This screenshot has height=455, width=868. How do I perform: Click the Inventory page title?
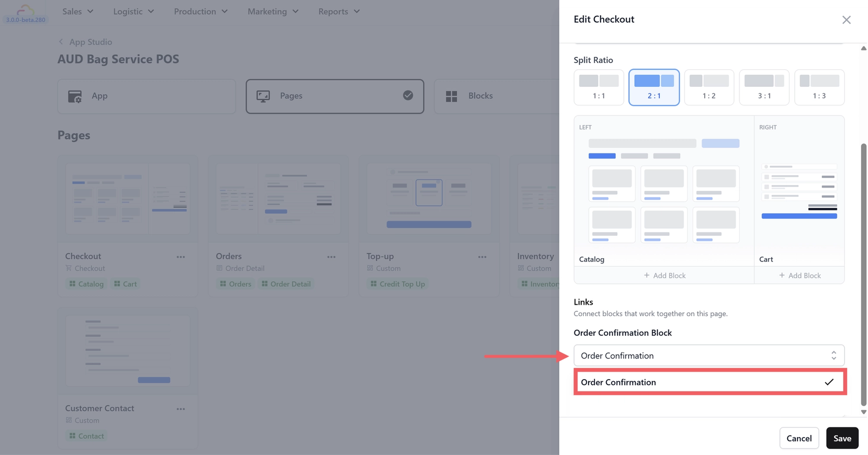(x=535, y=256)
